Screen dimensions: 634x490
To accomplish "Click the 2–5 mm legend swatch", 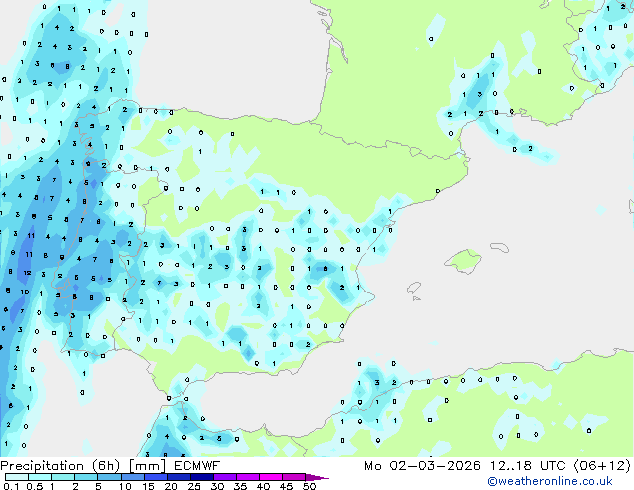I will coord(86,477).
